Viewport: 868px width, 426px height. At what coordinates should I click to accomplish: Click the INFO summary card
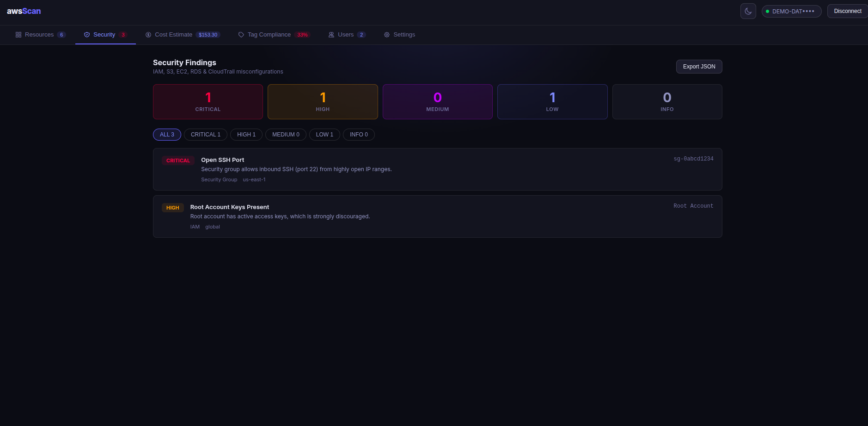tap(667, 102)
